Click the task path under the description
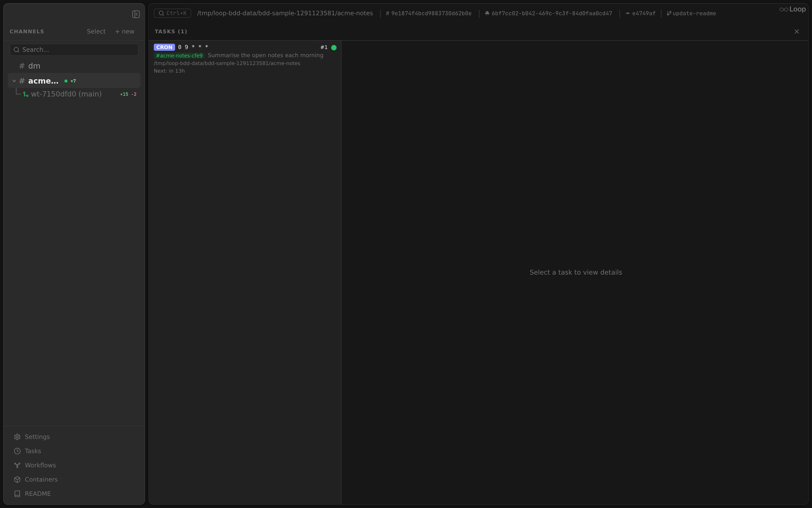Screen dimensions: 812x508 pos(227,63)
